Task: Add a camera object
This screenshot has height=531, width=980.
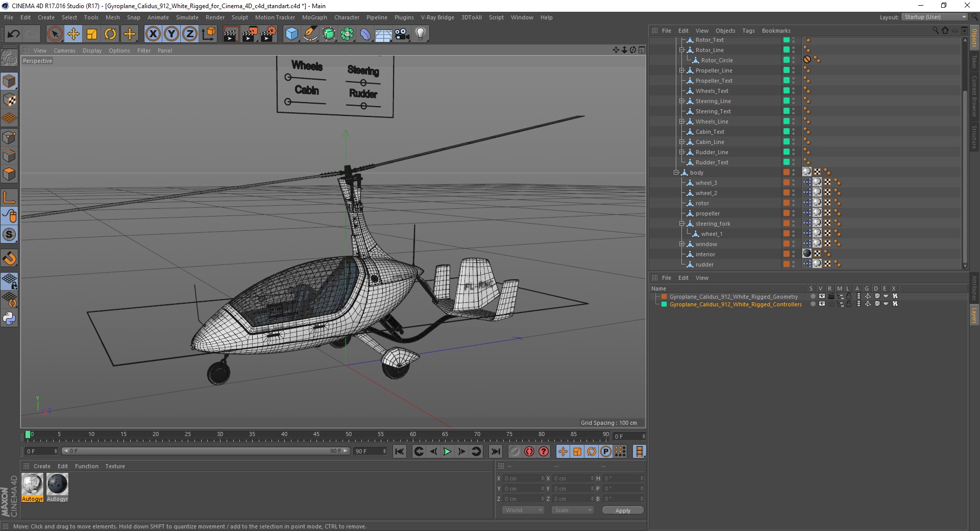Action: (402, 34)
